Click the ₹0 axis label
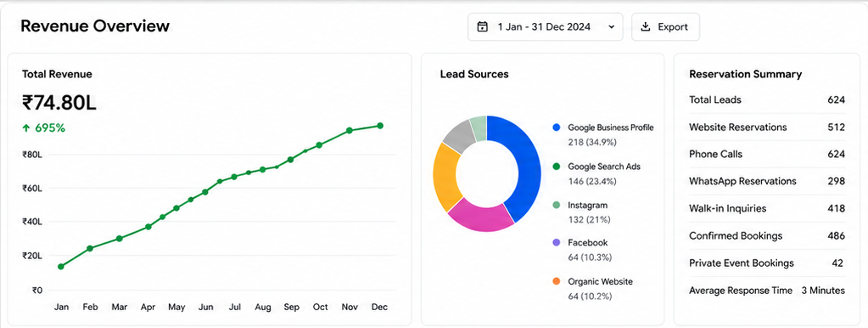The image size is (868, 328). [36, 290]
